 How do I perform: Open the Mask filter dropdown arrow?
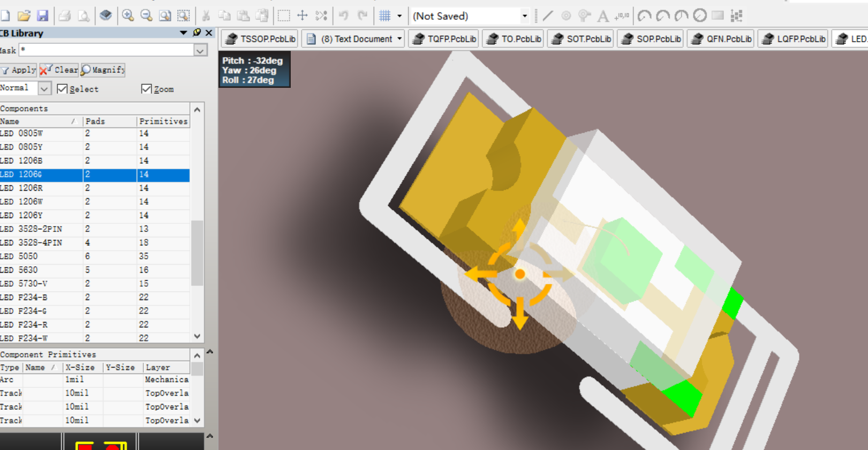[x=200, y=50]
